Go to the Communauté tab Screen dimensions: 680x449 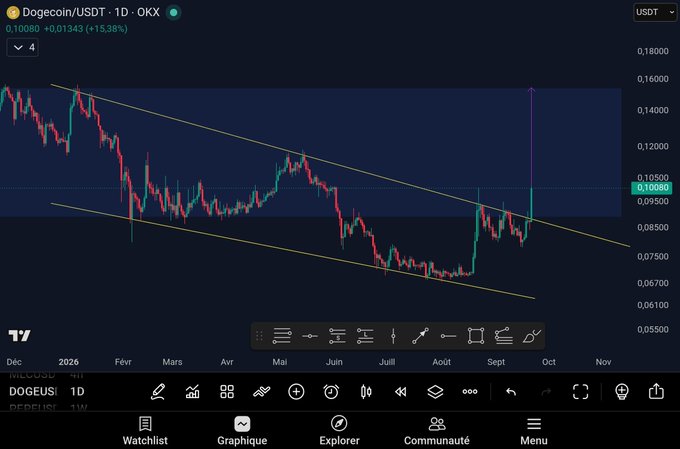pos(437,431)
